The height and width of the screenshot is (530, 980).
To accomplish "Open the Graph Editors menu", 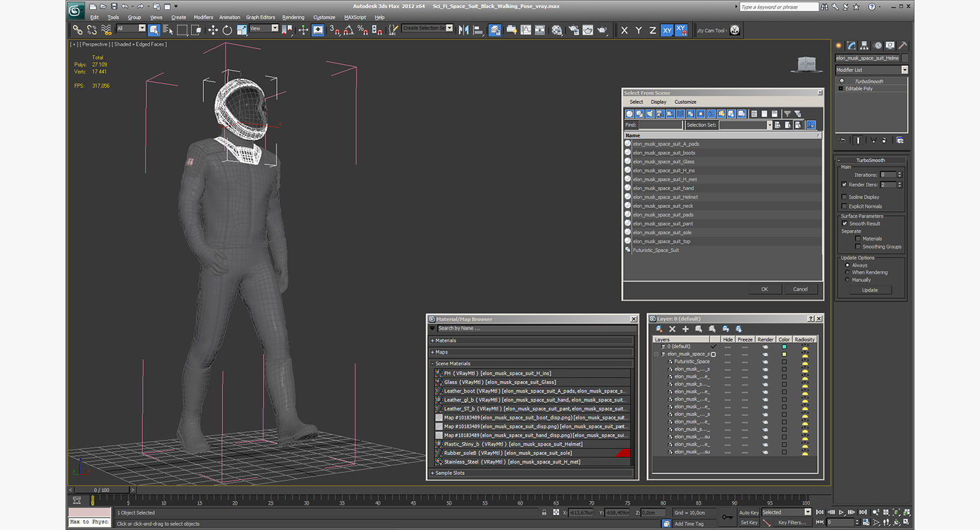I will [260, 17].
